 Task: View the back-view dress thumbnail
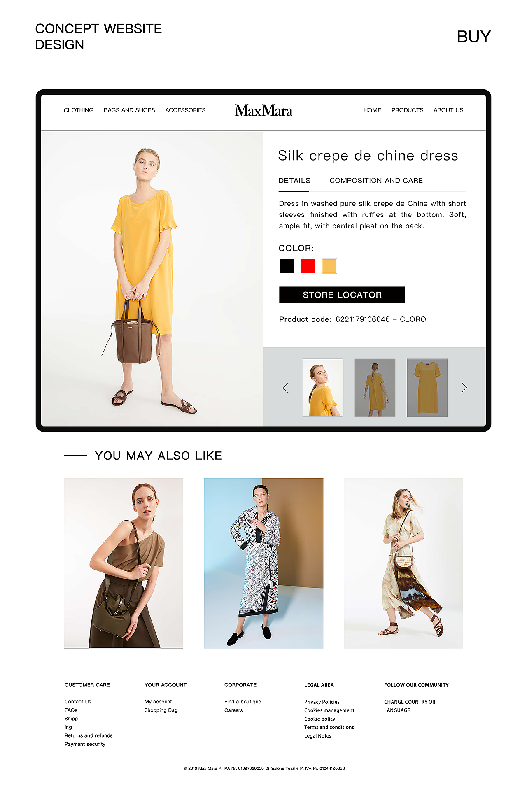pos(375,388)
